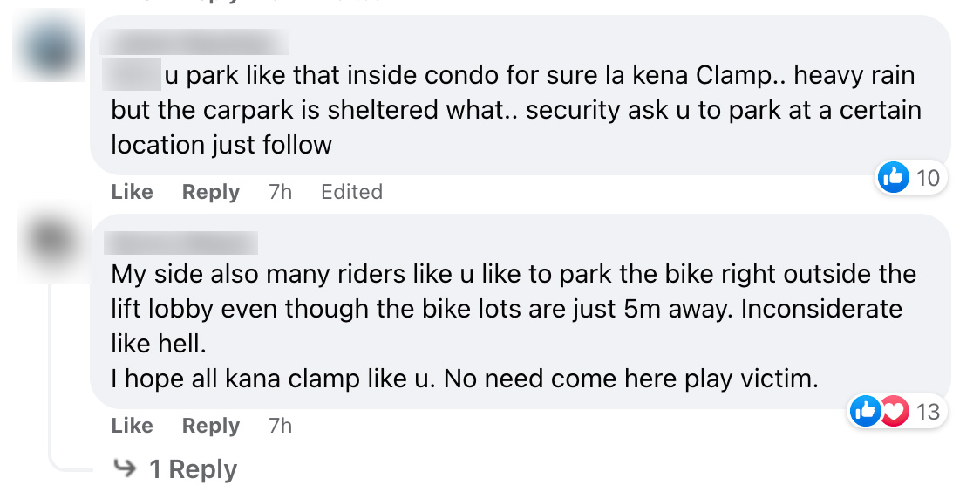The image size is (980, 499).
Task: Click the blue thumbs-up reaction icon showing 10
Action: [893, 178]
